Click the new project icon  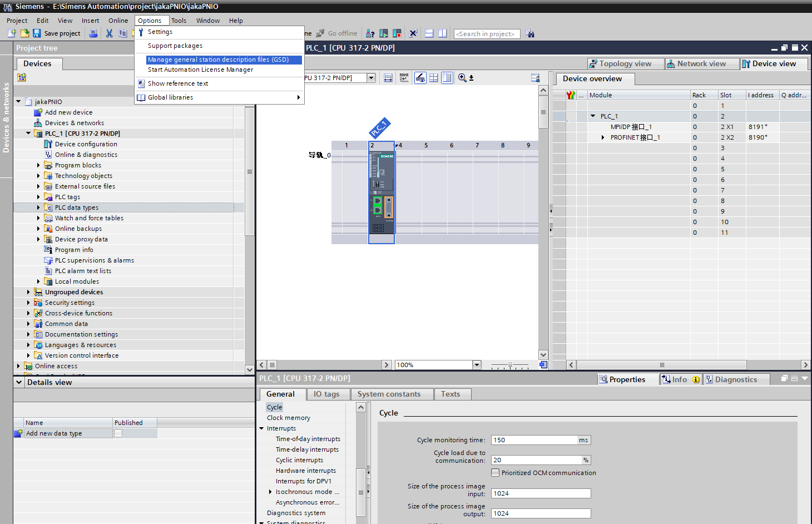click(x=12, y=33)
